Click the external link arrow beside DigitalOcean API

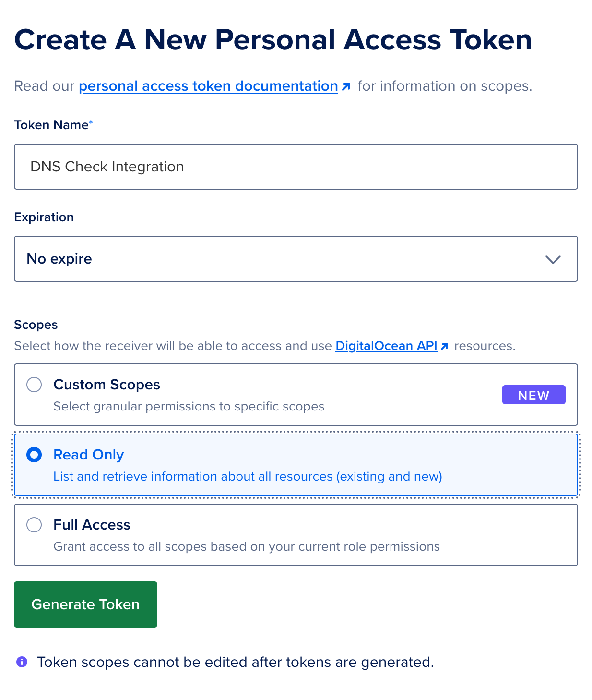coord(445,346)
